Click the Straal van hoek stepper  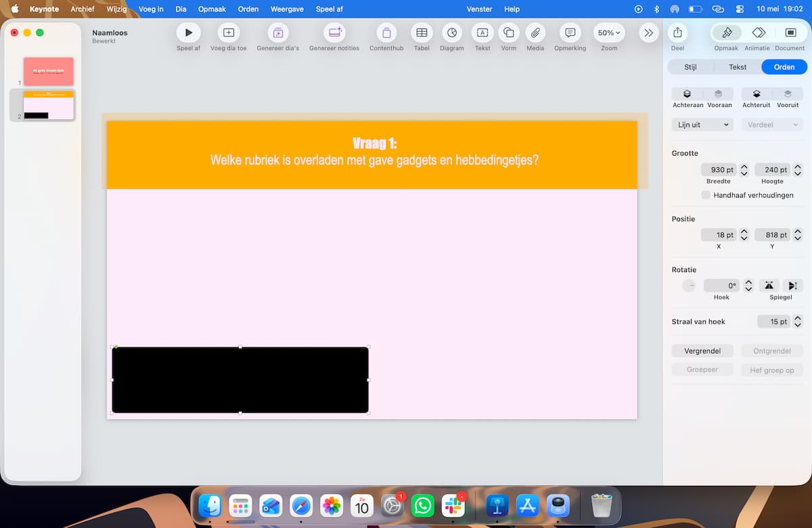pyautogui.click(x=798, y=322)
